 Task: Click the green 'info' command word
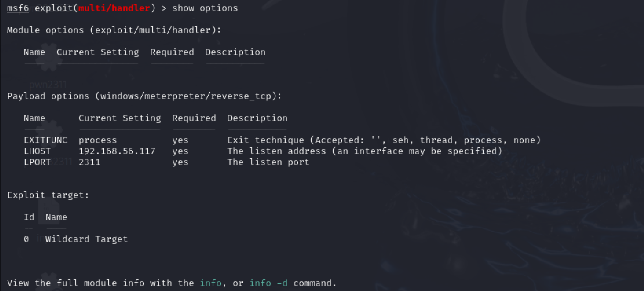point(211,283)
